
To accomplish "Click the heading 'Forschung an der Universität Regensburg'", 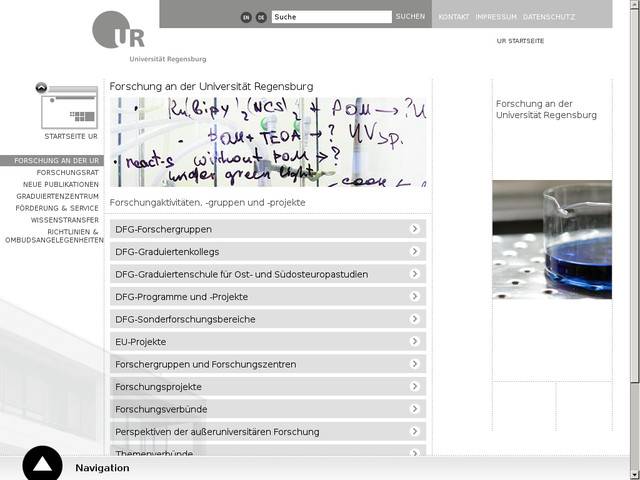I will [211, 87].
